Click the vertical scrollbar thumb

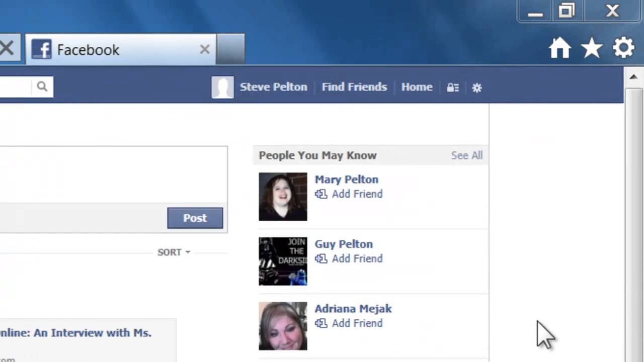click(x=634, y=225)
